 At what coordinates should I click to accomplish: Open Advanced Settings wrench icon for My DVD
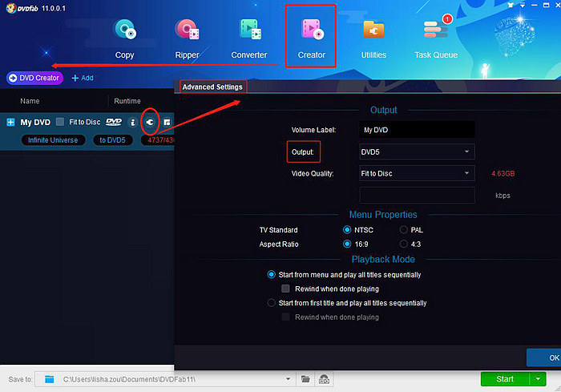point(150,123)
